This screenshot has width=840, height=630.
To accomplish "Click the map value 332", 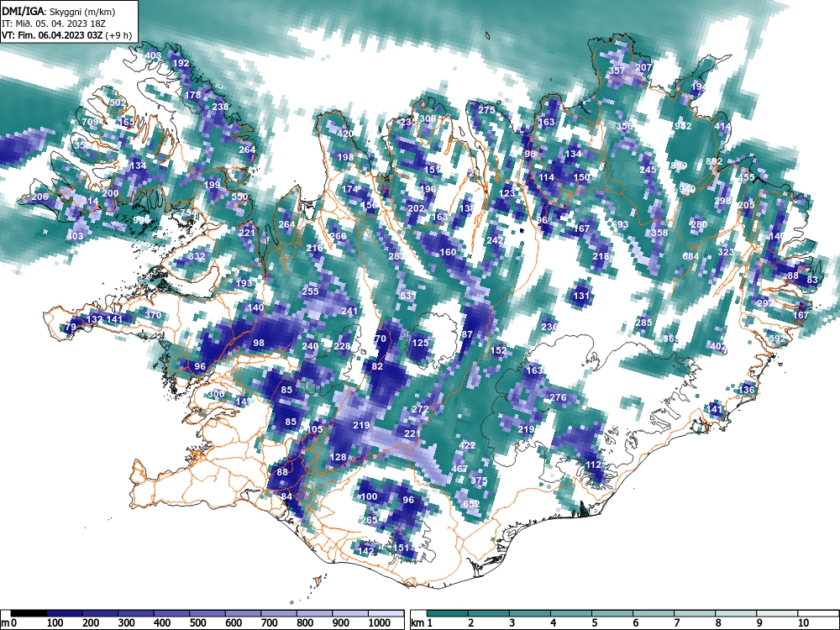I will 197,256.
